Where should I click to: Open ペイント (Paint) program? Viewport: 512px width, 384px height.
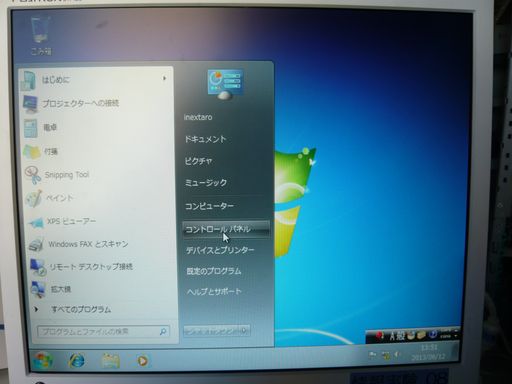pos(49,198)
